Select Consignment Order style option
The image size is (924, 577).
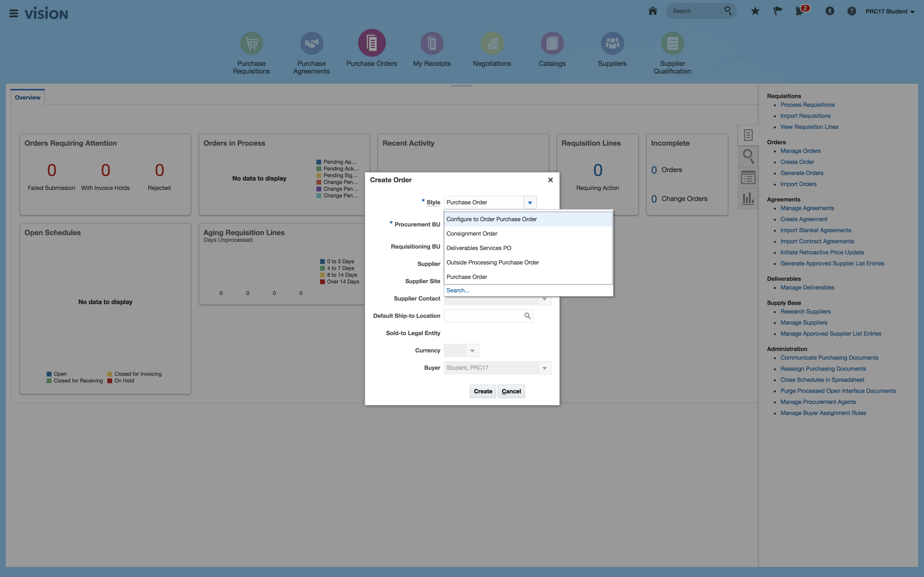(x=472, y=233)
